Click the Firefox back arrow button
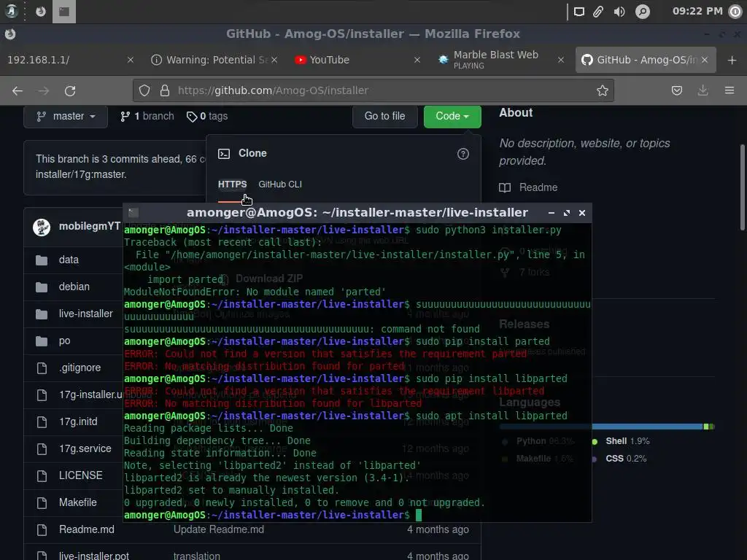 click(x=18, y=90)
